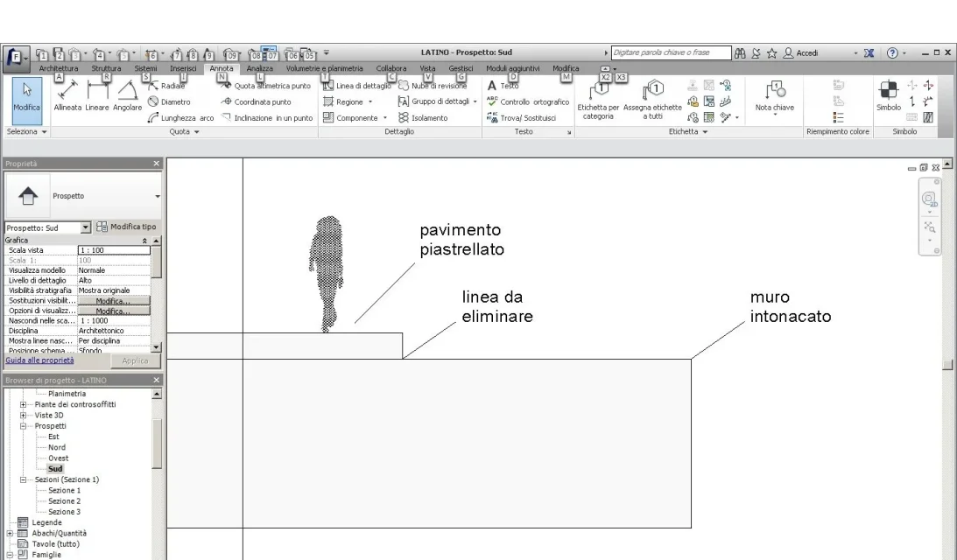The height and width of the screenshot is (560, 957).
Task: Open the Revit application menu button
Action: tap(17, 58)
